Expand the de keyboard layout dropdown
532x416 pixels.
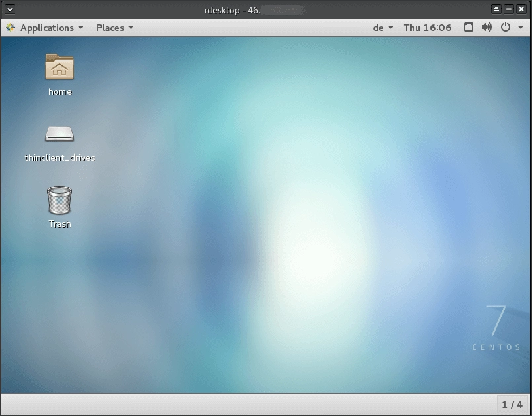383,28
